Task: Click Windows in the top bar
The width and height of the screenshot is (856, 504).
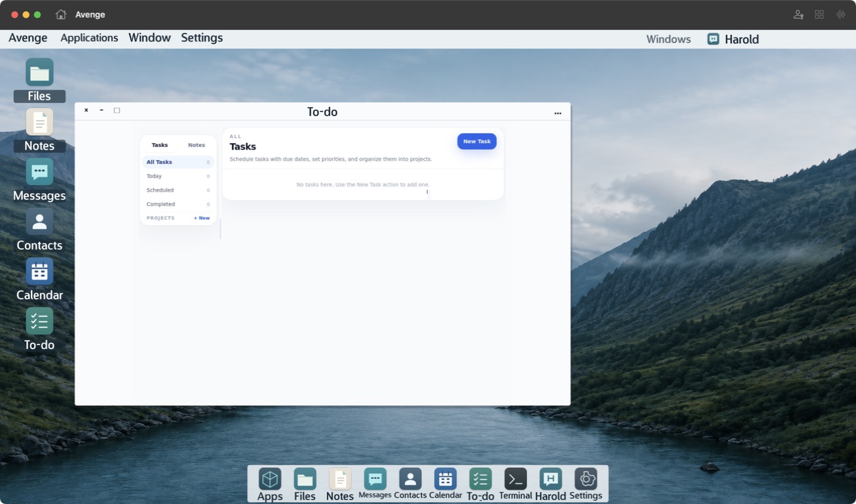Action: pyautogui.click(x=668, y=39)
